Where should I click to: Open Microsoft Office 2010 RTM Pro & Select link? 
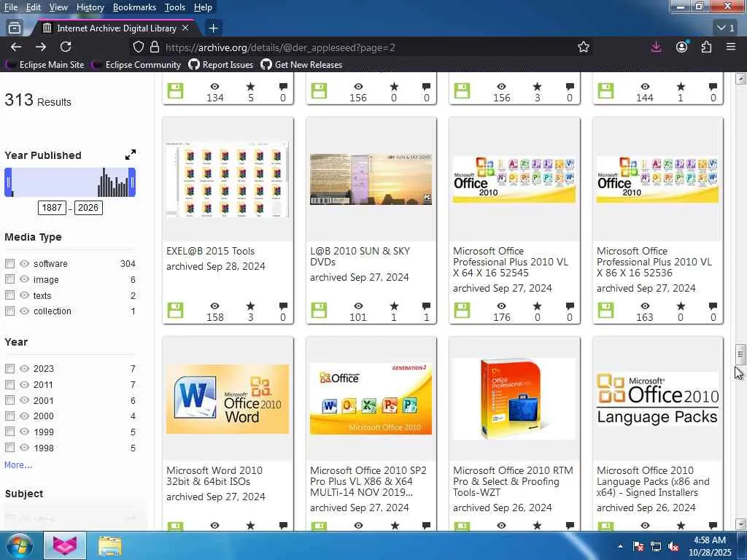(513, 481)
